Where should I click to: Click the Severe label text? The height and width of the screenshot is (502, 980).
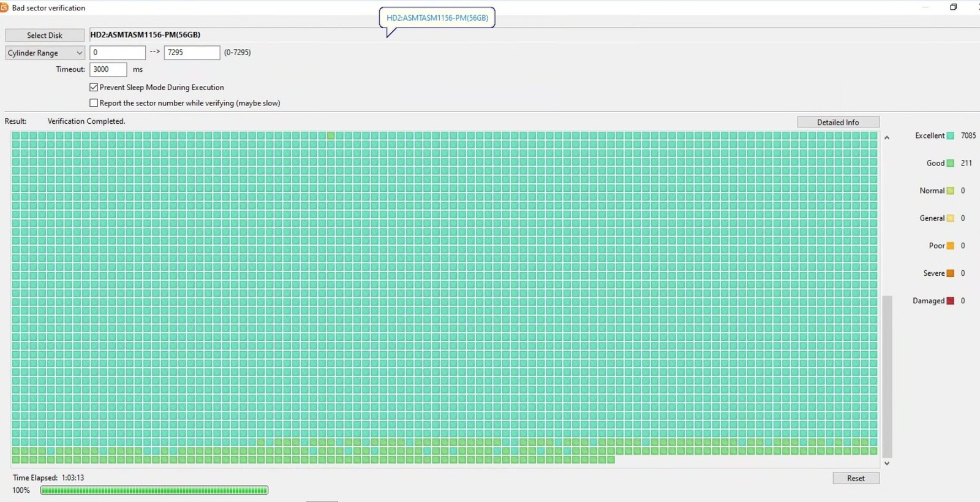934,273
